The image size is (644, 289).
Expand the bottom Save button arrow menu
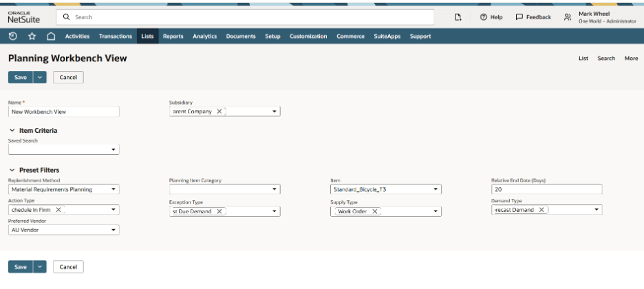tap(40, 267)
